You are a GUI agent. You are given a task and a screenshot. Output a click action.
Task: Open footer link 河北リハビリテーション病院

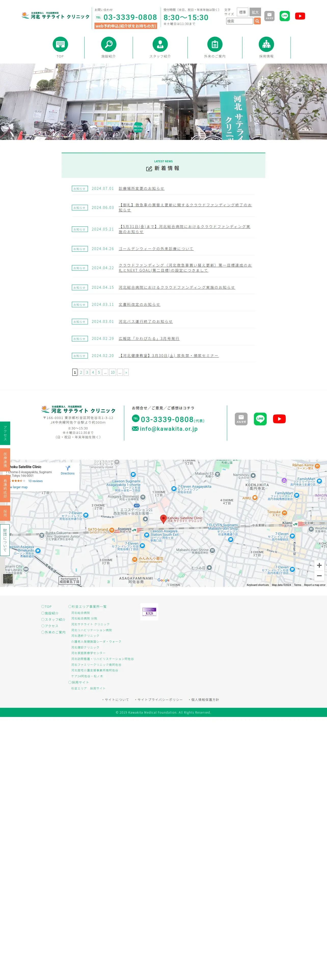tap(91, 630)
